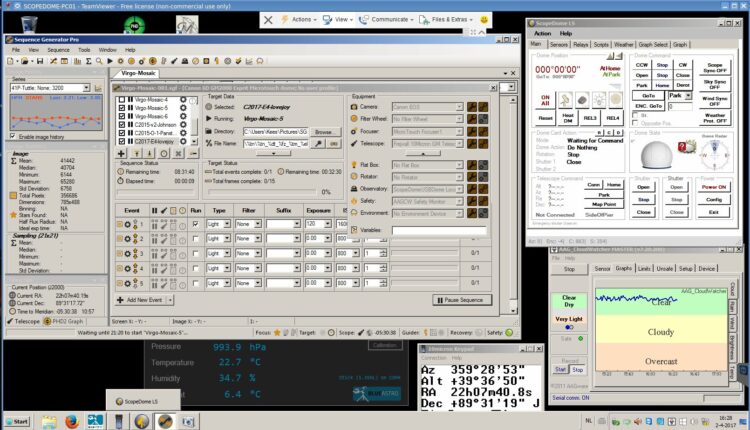Click Telescope connect icon in Equipment

click(483, 143)
